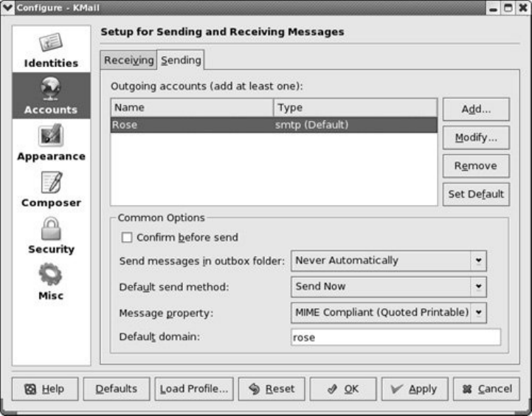Open the Appearance section icon
The height and width of the screenshot is (416, 532).
click(x=51, y=135)
